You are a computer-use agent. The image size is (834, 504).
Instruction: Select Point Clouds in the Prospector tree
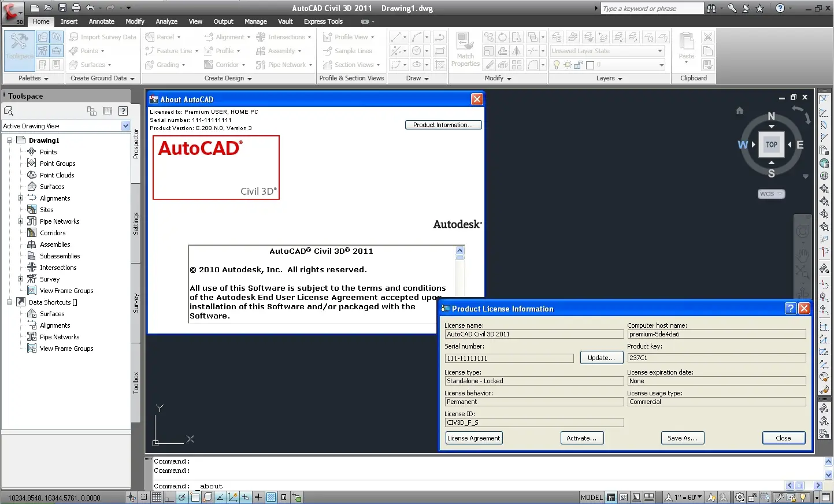[57, 175]
